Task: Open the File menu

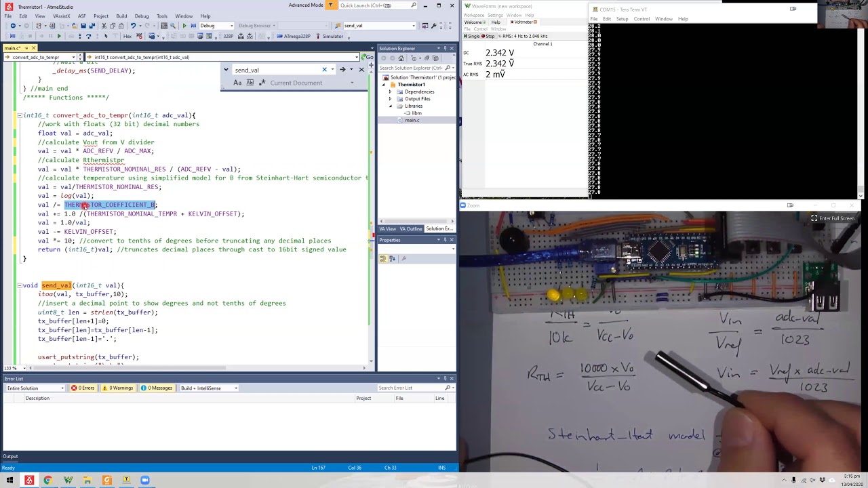Action: (7, 16)
